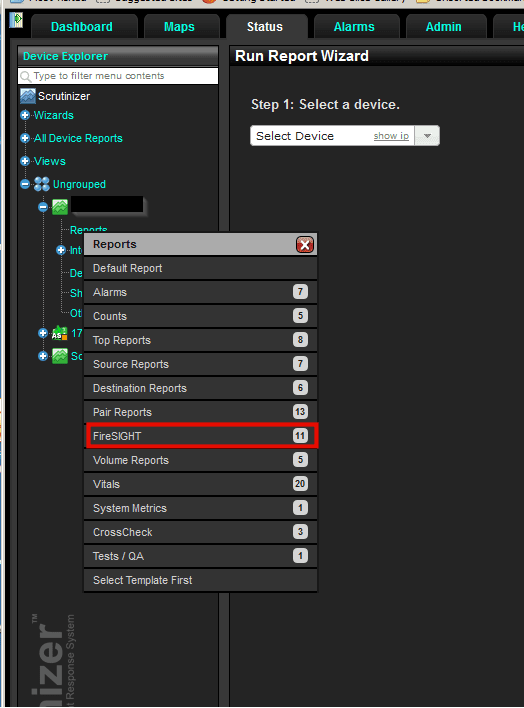The image size is (524, 708).
Task: Click the green graph icon beside the redacted device
Action: (x=60, y=207)
